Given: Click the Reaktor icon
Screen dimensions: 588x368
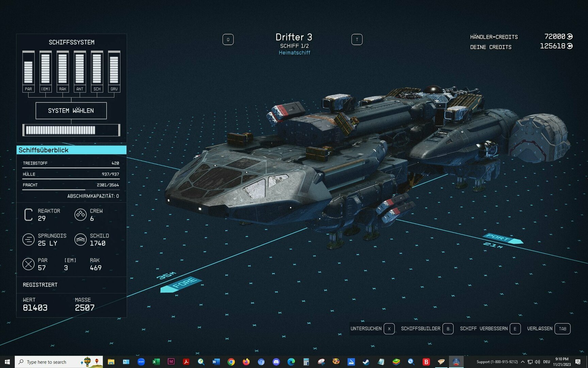Looking at the screenshot, I should click(x=29, y=215).
